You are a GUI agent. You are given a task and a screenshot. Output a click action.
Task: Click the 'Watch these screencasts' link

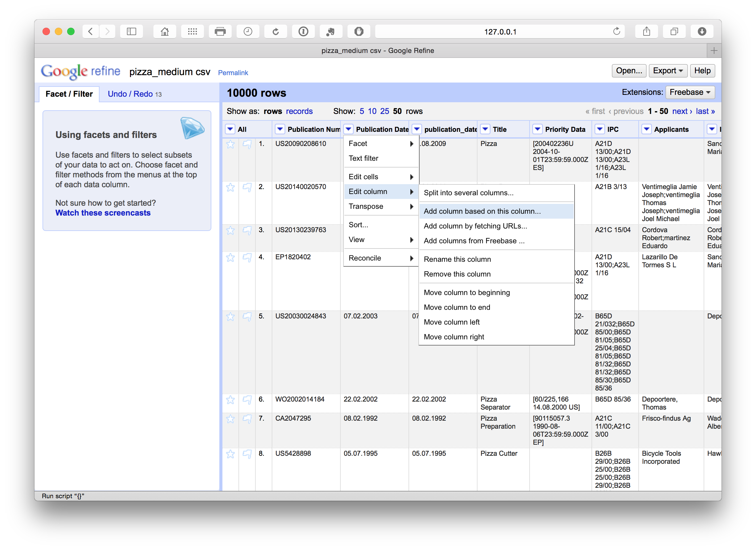click(103, 213)
